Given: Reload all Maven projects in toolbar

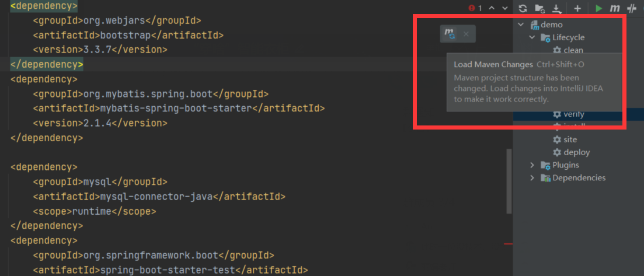Looking at the screenshot, I should pyautogui.click(x=523, y=9).
